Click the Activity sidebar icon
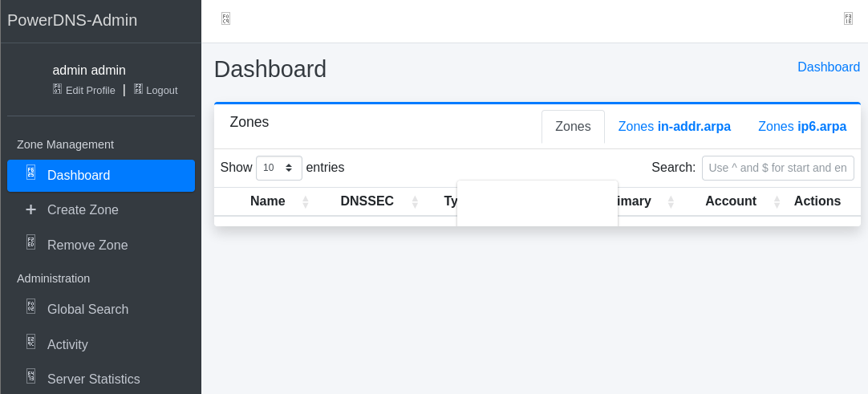 click(x=30, y=341)
